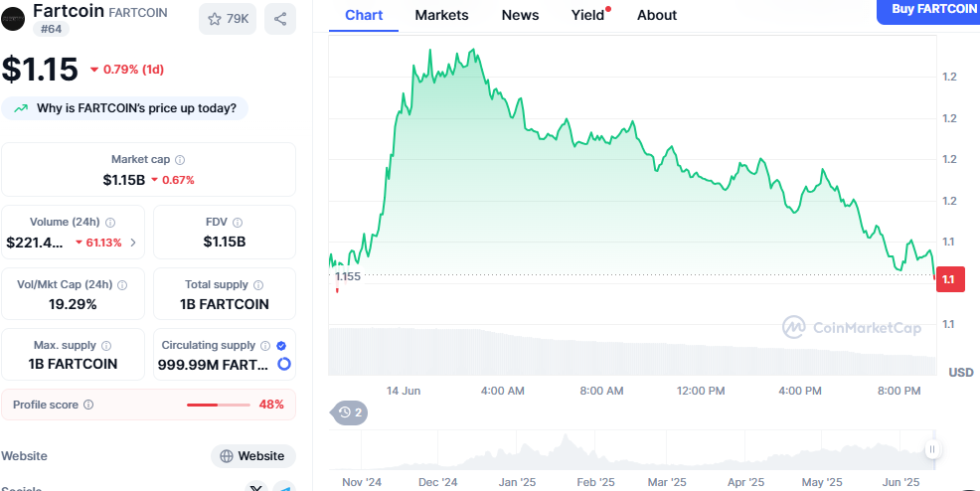Click the Profile score 48% progress bar
This screenshot has width=980, height=491.
pyautogui.click(x=218, y=405)
